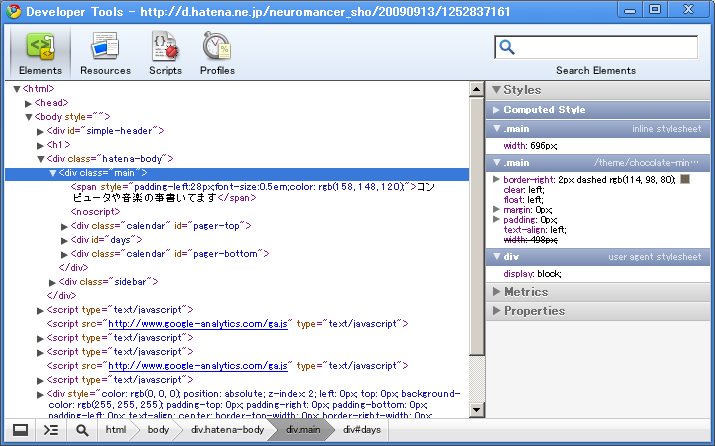The width and height of the screenshot is (715, 446).
Task: Maximize the Developer Tools window
Action: point(655,10)
